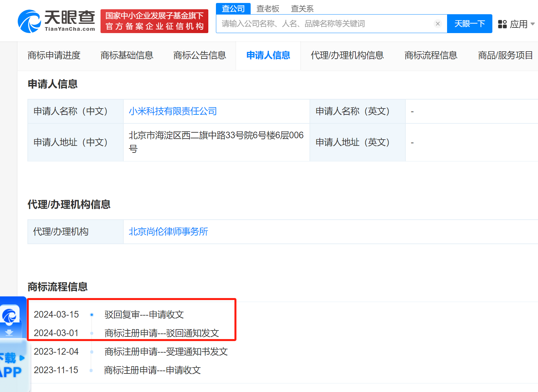
Task: Open the 商标申请进度 tab
Action: [54, 56]
